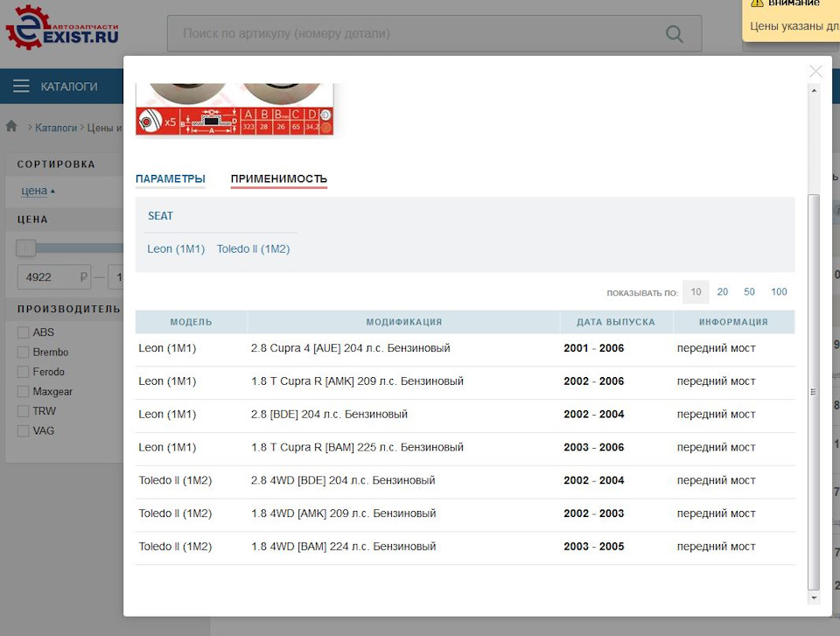Screen dimensions: 840x636
Task: Click the Каталоги breadcrumb link
Action: point(56,128)
